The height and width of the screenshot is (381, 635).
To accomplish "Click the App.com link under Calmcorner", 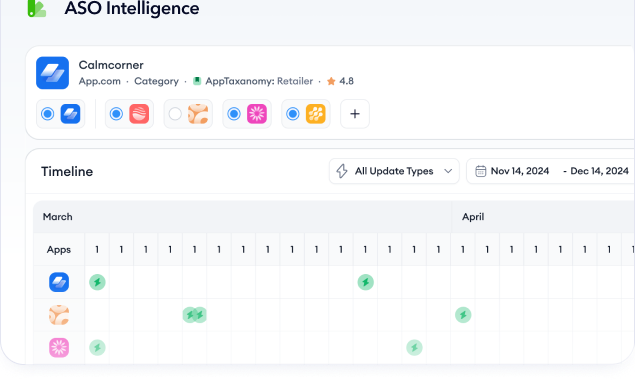I will (100, 81).
